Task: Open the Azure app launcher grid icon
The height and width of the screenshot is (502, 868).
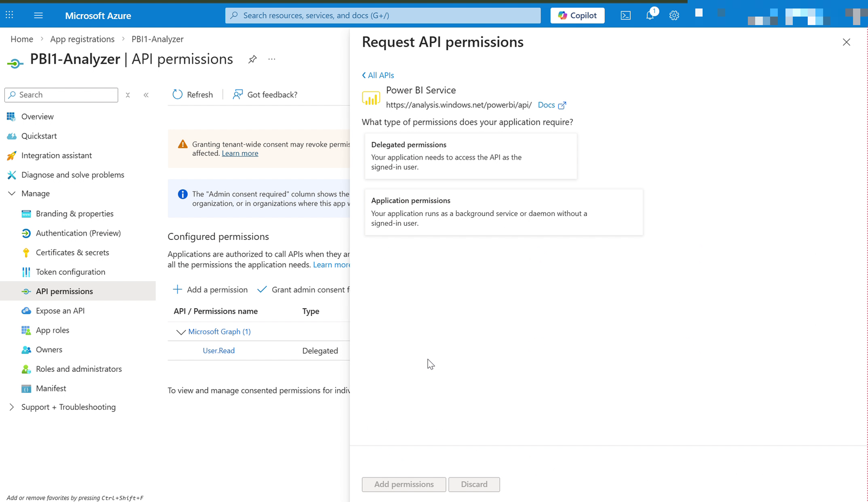Action: (9, 15)
